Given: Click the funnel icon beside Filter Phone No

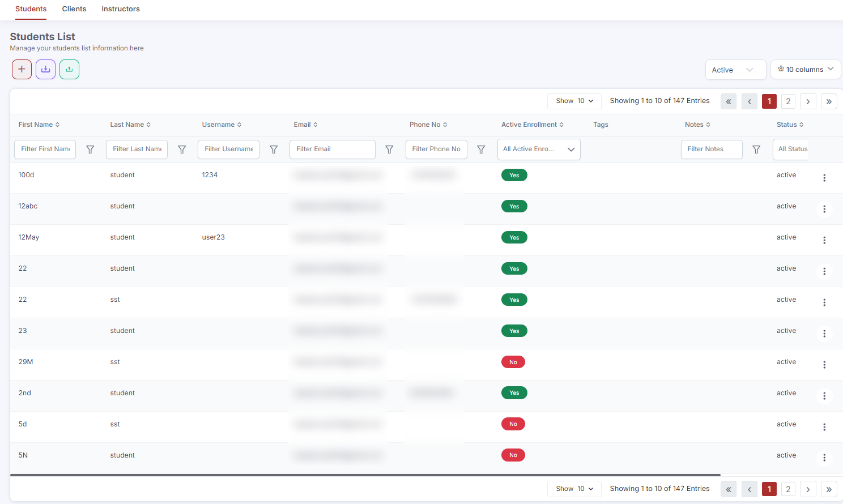Looking at the screenshot, I should (481, 150).
